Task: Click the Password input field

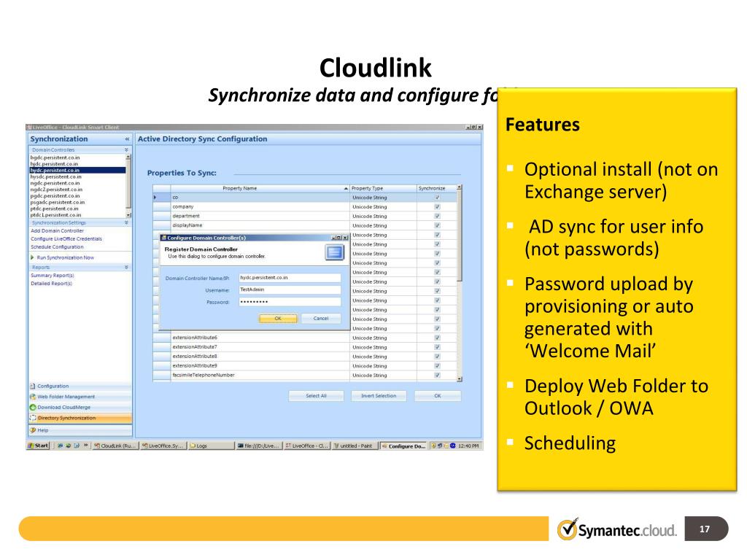Action: click(x=290, y=302)
